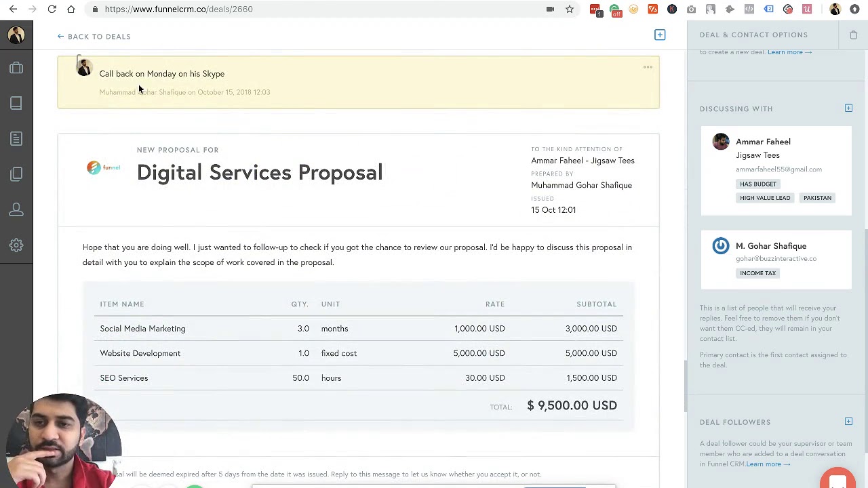Click the HAS BUDGET tag

[758, 184]
